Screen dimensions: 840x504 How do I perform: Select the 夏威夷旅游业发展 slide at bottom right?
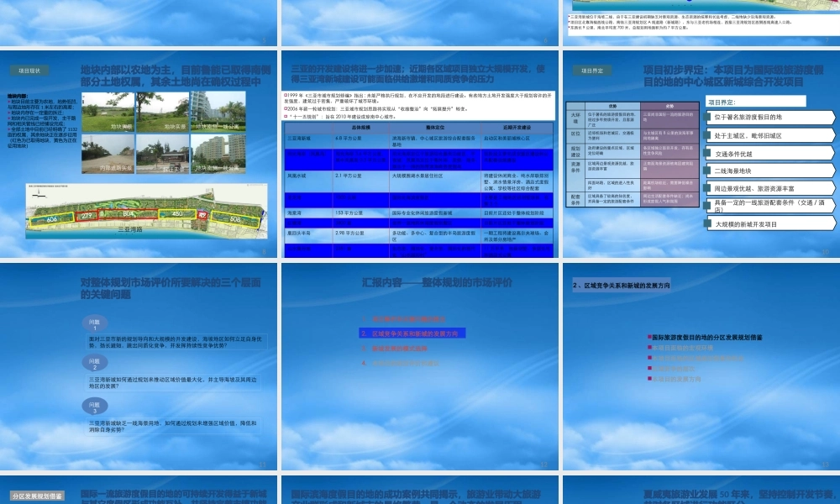pos(701,490)
